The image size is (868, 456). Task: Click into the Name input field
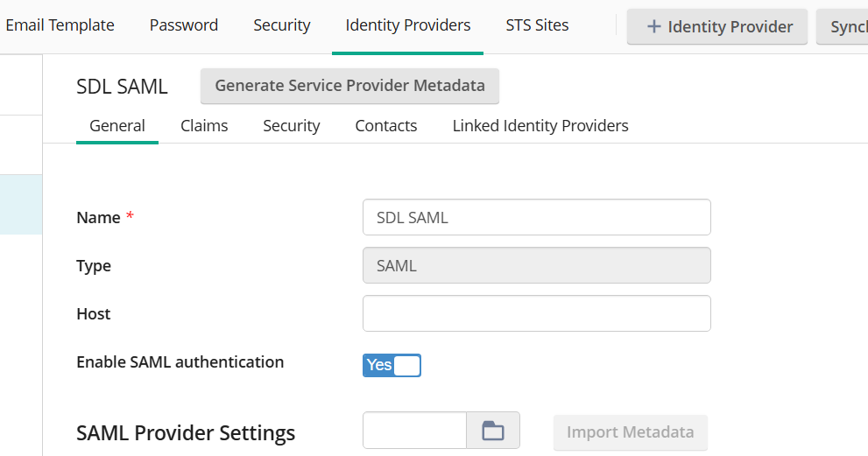point(536,217)
